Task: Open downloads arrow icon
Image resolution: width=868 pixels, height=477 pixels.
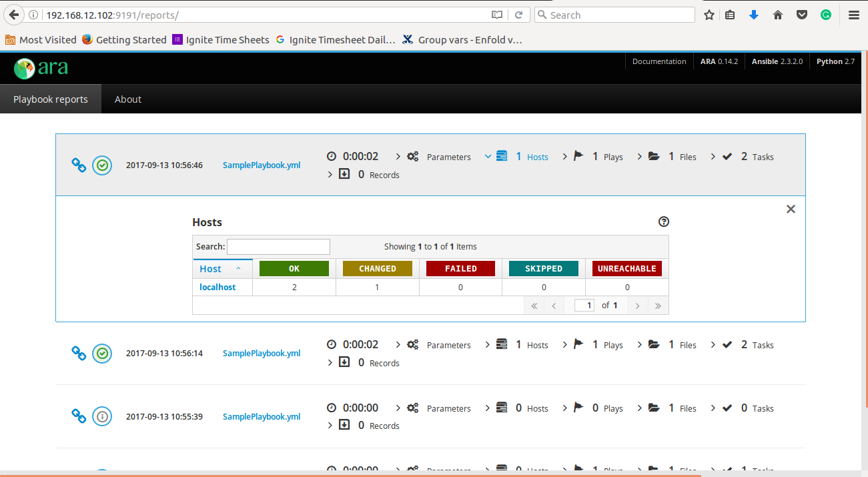Action: (x=754, y=15)
